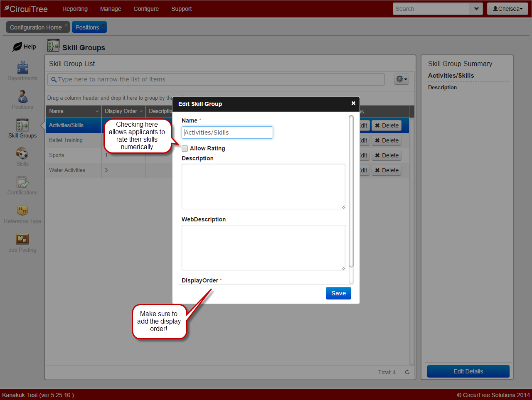Delete the Ballet Training skill group
Image resolution: width=532 pixels, height=400 pixels.
click(387, 140)
